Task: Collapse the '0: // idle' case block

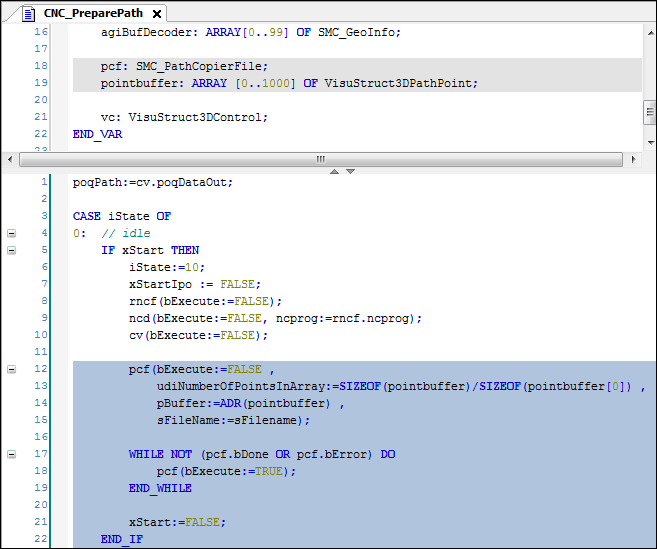Action: pos(11,233)
